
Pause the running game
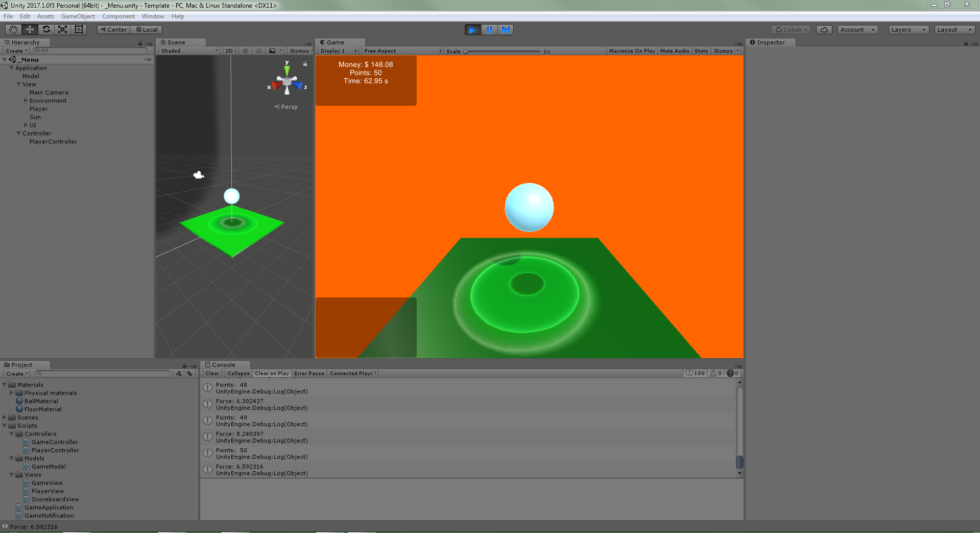[x=489, y=30]
